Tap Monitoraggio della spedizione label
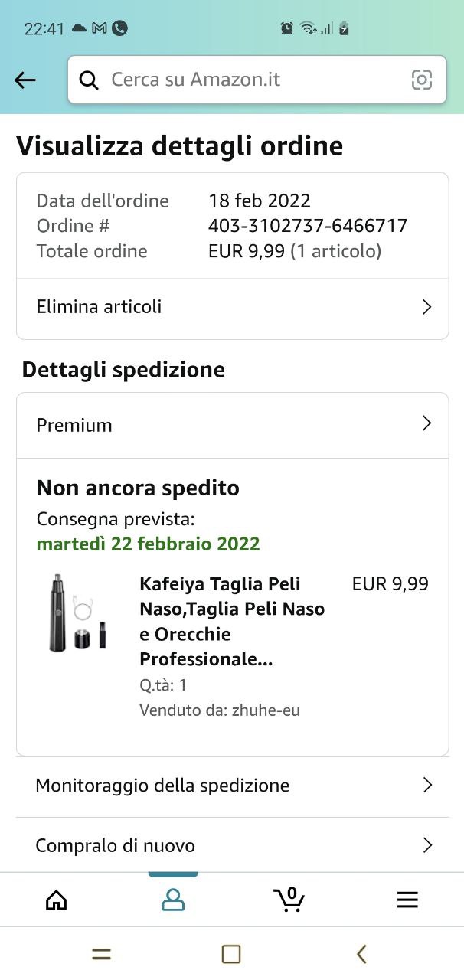 [162, 785]
